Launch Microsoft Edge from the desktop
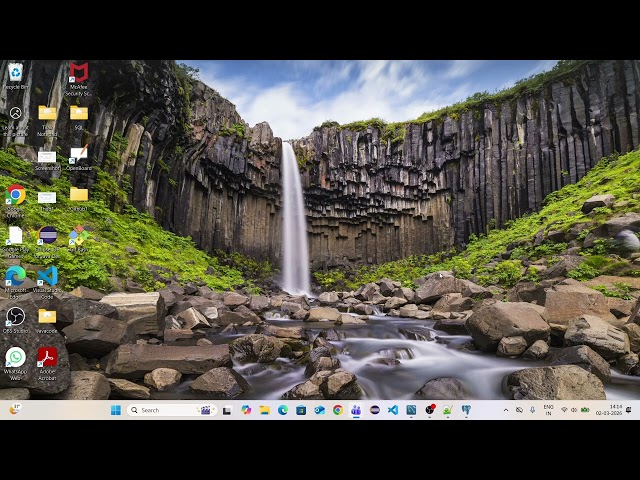This screenshot has height=480, width=640. point(15,276)
